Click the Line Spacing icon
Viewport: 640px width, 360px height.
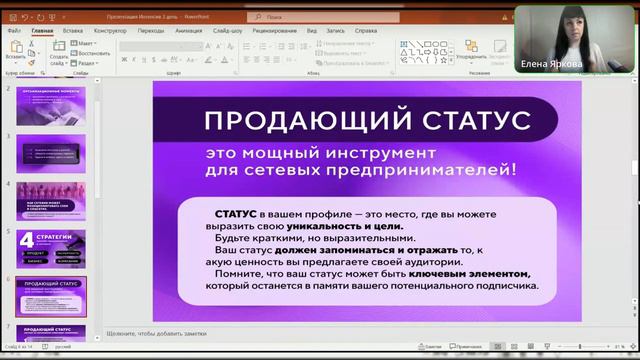pyautogui.click(x=304, y=47)
